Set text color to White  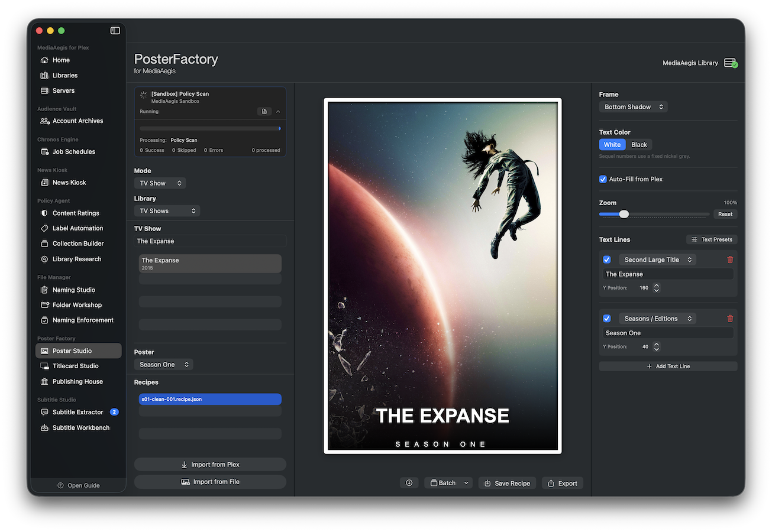tap(612, 145)
